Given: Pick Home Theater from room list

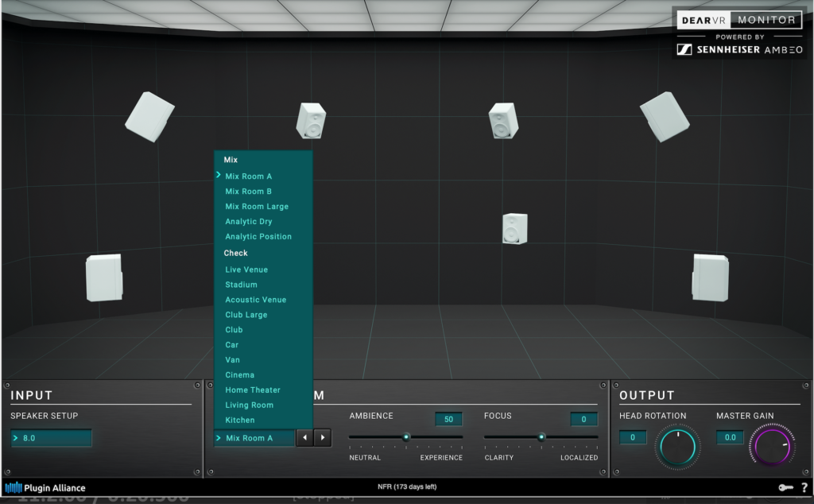Looking at the screenshot, I should (x=253, y=390).
